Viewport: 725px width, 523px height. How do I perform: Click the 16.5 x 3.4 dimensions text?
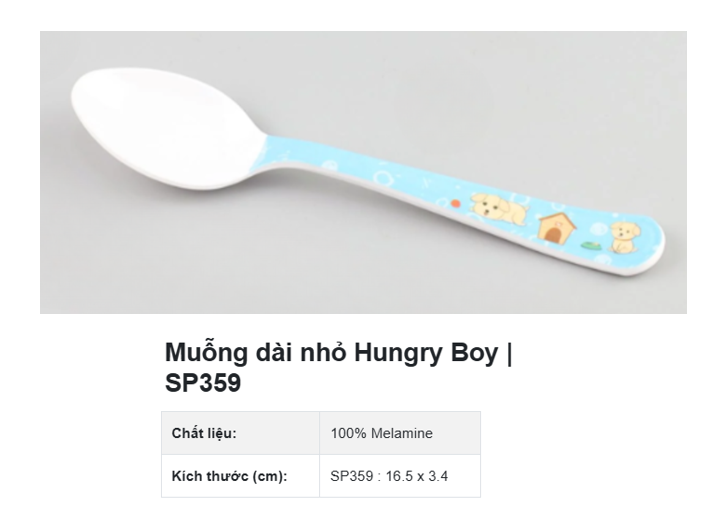click(414, 476)
